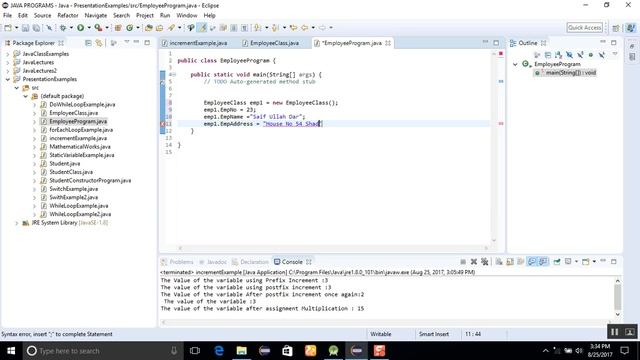640x360 pixels.
Task: Switch to the Declaration tab
Action: [250, 262]
